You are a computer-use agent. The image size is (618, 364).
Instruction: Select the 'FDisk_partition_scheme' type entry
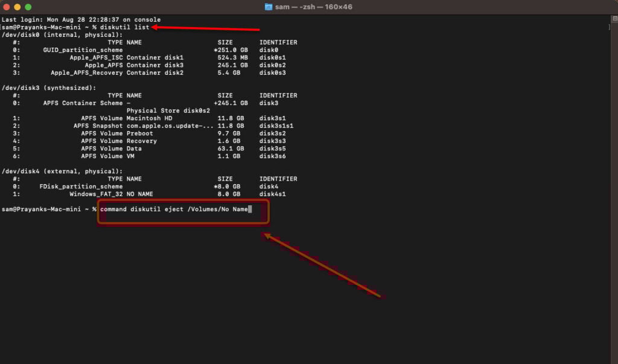(x=81, y=187)
